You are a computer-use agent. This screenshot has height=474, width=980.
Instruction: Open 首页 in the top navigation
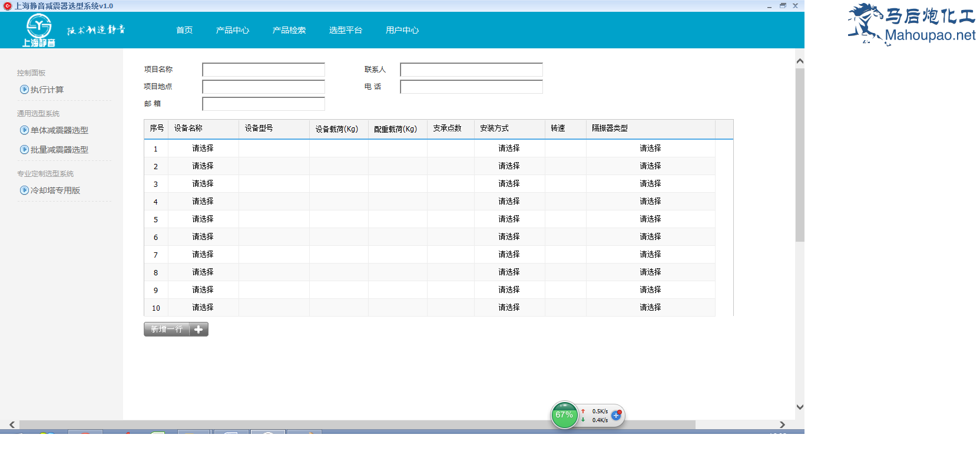184,30
